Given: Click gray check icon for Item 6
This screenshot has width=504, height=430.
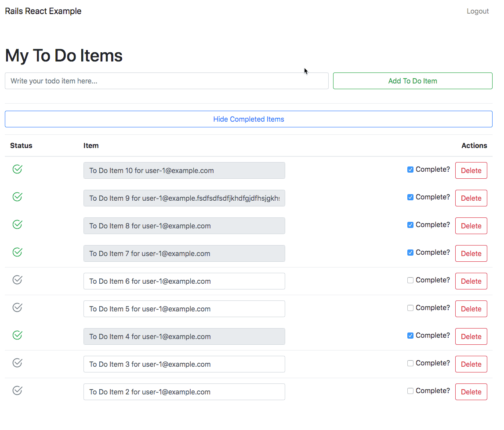Looking at the screenshot, I should click(x=17, y=280).
